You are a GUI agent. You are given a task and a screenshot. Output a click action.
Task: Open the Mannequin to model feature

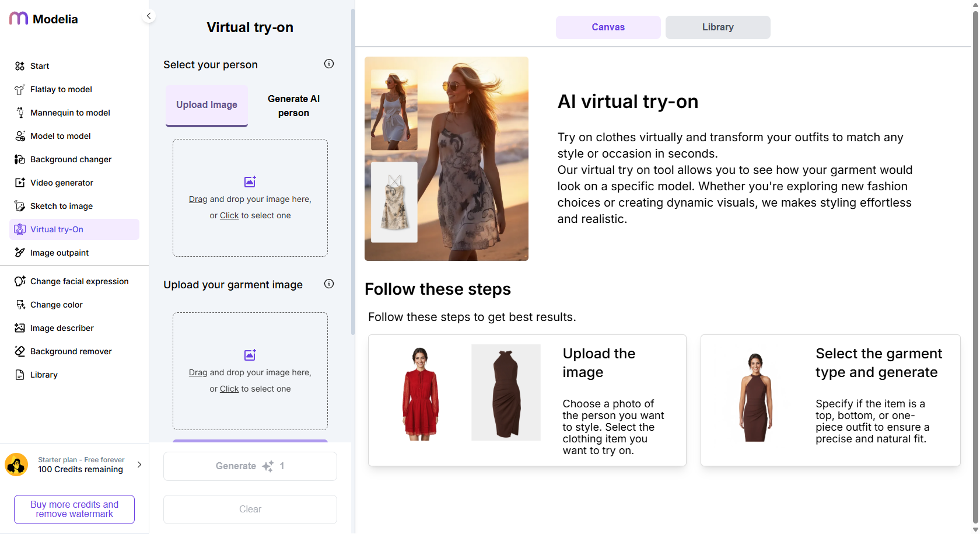pos(69,112)
